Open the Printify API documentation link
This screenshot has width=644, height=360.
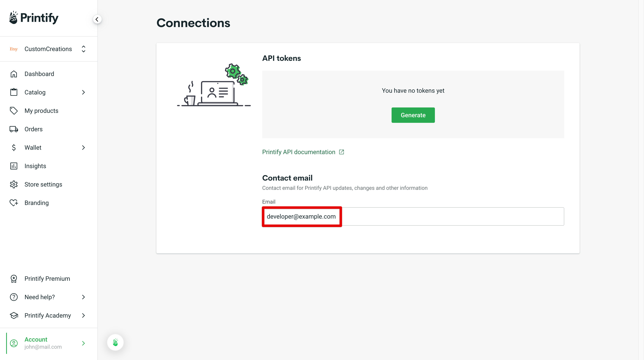point(298,152)
